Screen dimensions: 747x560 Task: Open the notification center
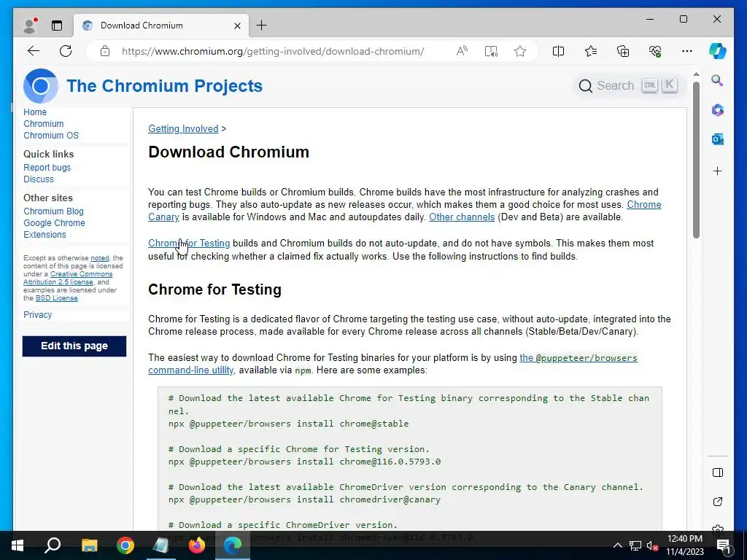point(724,545)
